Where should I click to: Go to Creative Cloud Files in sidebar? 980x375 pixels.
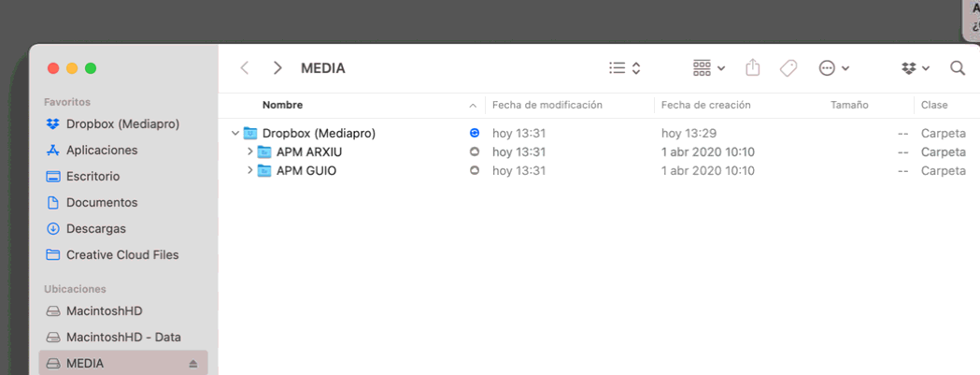pos(121,255)
